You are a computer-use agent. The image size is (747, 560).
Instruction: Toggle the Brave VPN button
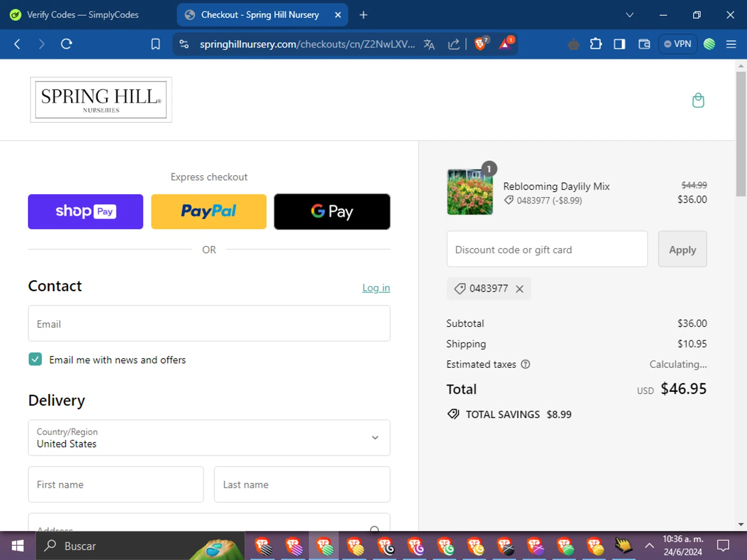(677, 44)
